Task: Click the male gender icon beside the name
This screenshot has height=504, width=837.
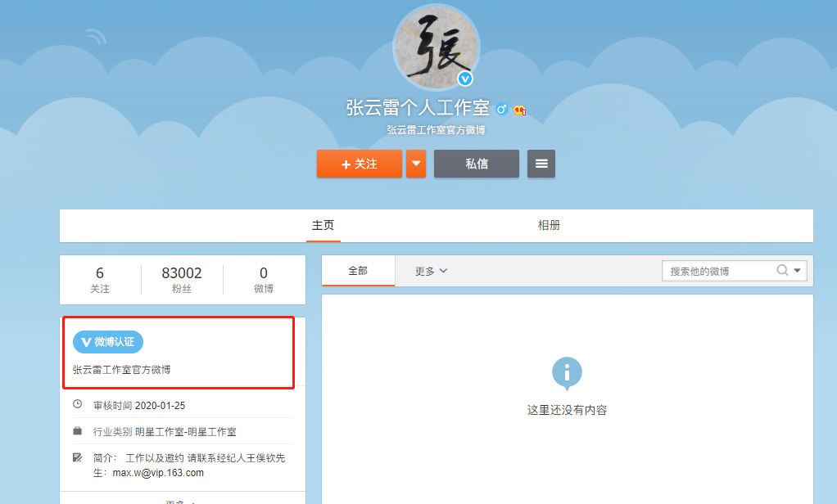Action: click(501, 110)
